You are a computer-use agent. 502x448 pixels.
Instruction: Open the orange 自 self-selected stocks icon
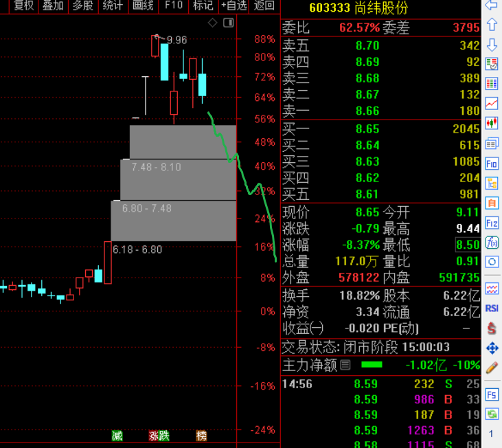click(x=492, y=203)
